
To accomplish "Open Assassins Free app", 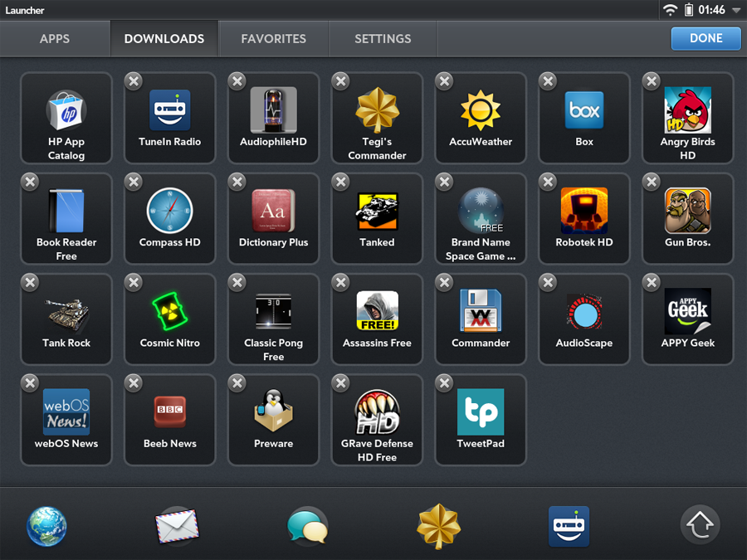I will pos(377,319).
